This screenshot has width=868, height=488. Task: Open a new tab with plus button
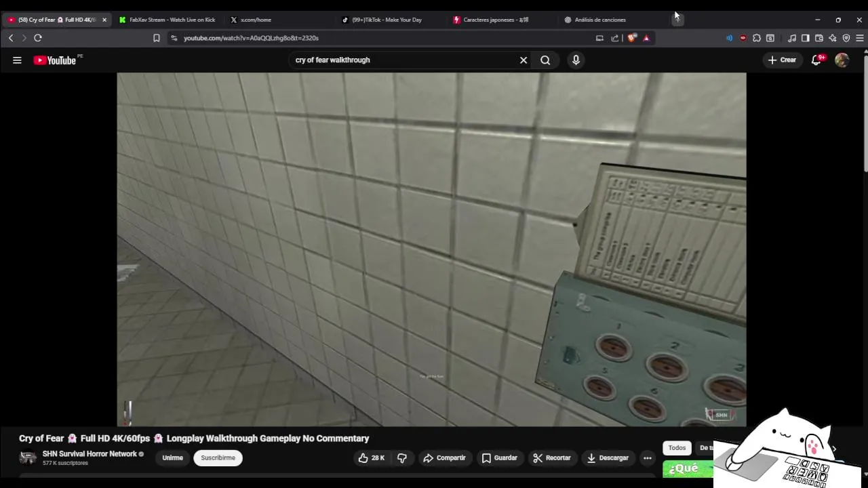pos(677,20)
